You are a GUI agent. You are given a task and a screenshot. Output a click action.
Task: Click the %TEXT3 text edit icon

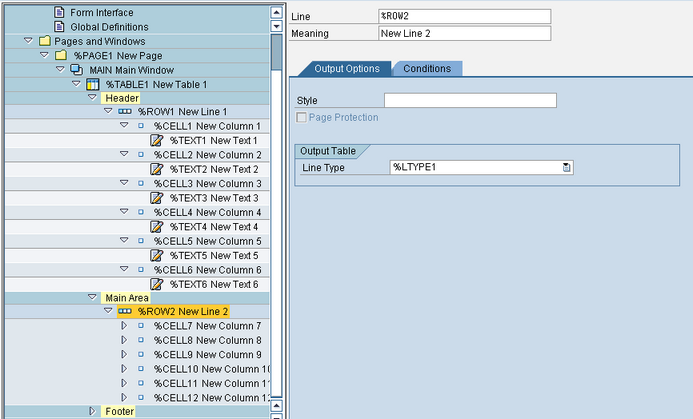coord(156,198)
